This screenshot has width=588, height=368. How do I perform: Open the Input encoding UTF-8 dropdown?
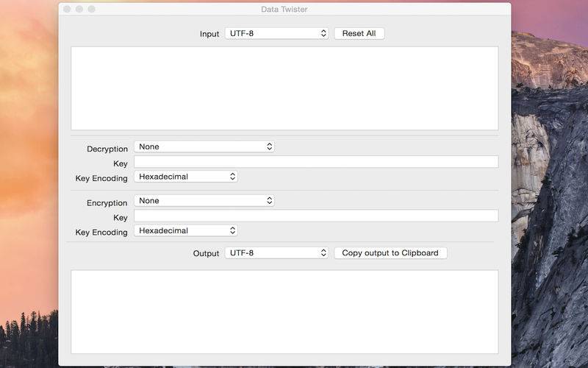click(x=277, y=33)
